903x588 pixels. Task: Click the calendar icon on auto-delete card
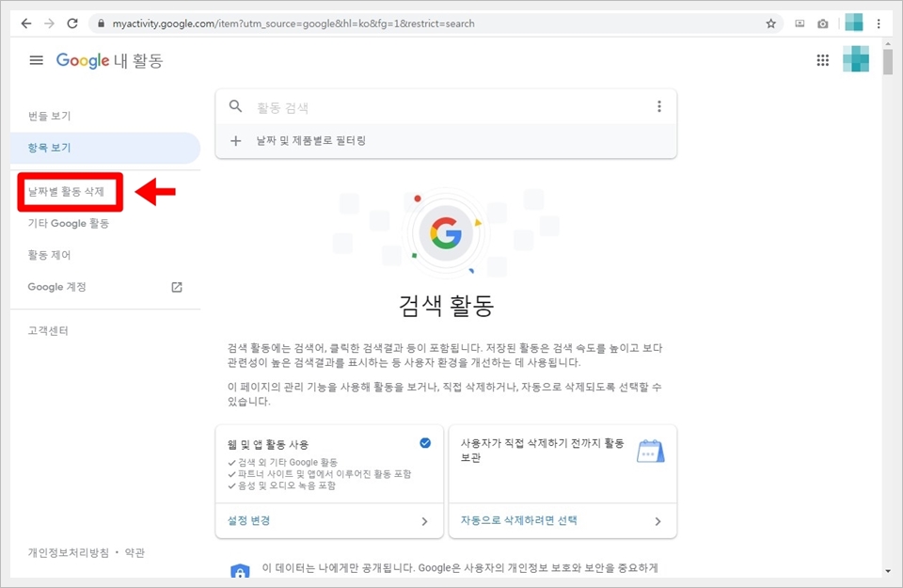click(x=651, y=451)
